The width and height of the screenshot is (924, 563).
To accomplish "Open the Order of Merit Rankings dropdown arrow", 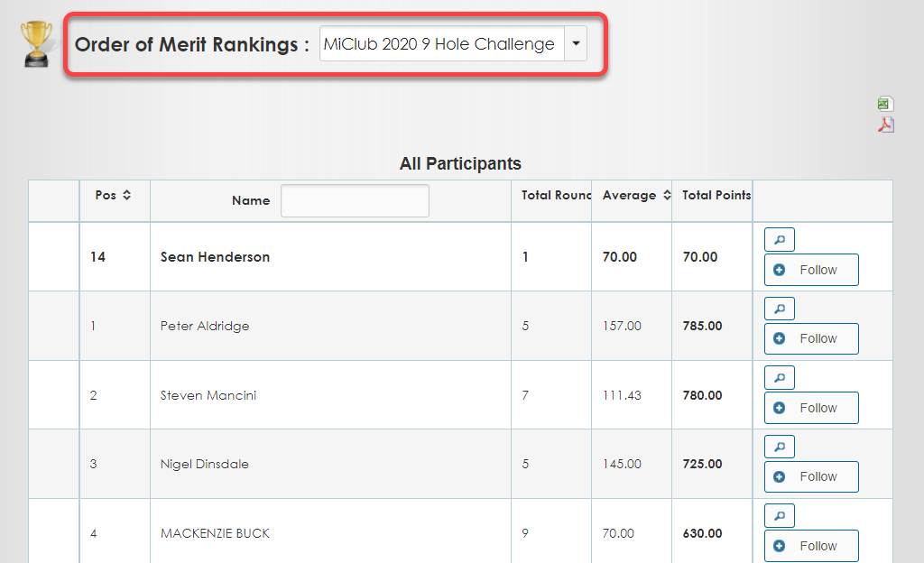I will point(576,43).
